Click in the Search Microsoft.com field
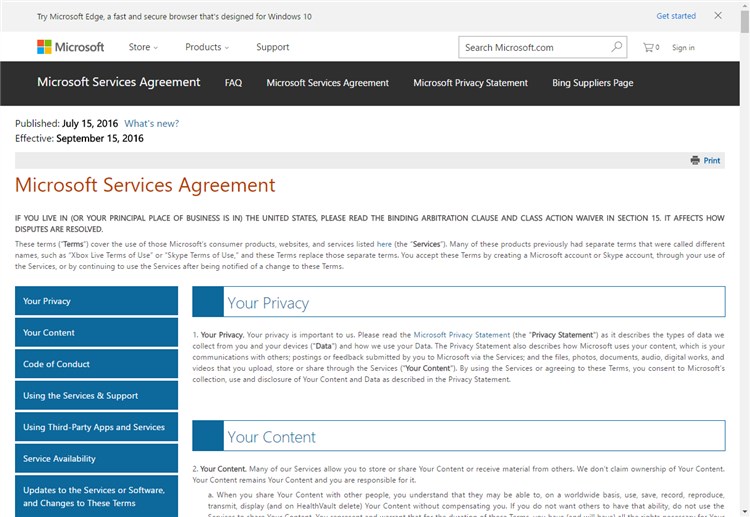The image size is (750, 517). (534, 47)
